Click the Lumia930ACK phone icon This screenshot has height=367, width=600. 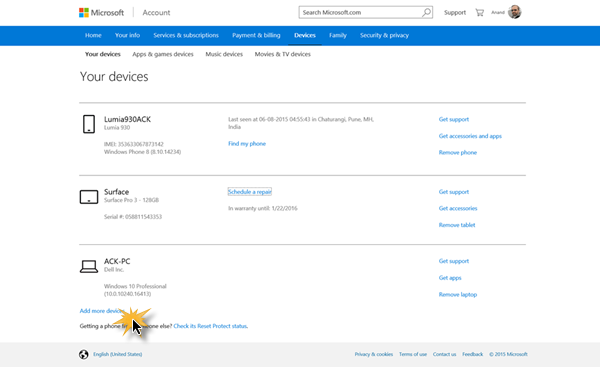pyautogui.click(x=89, y=124)
